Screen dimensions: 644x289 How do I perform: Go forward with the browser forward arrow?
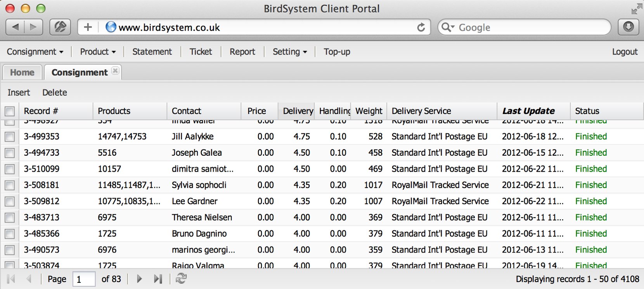click(33, 27)
